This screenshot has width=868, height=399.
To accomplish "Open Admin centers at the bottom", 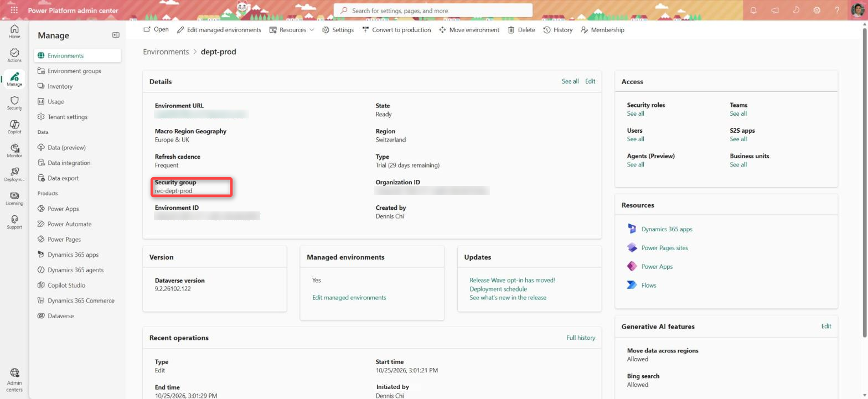I will (14, 381).
